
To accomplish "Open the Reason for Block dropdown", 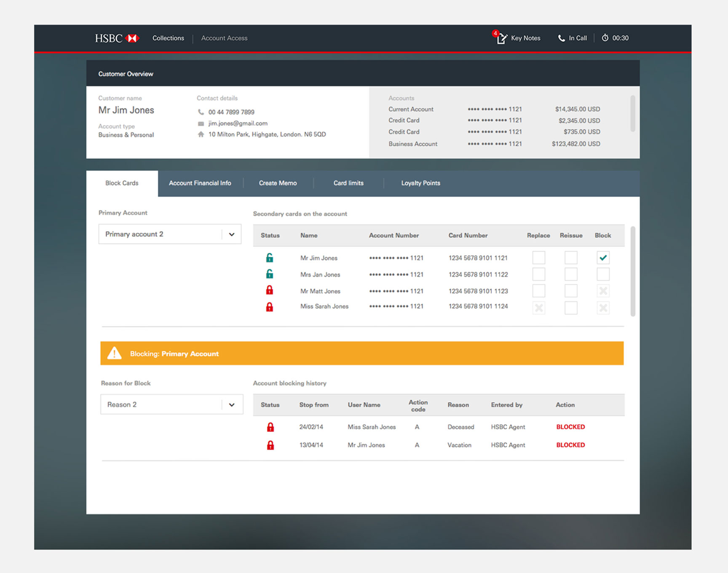I will (231, 404).
